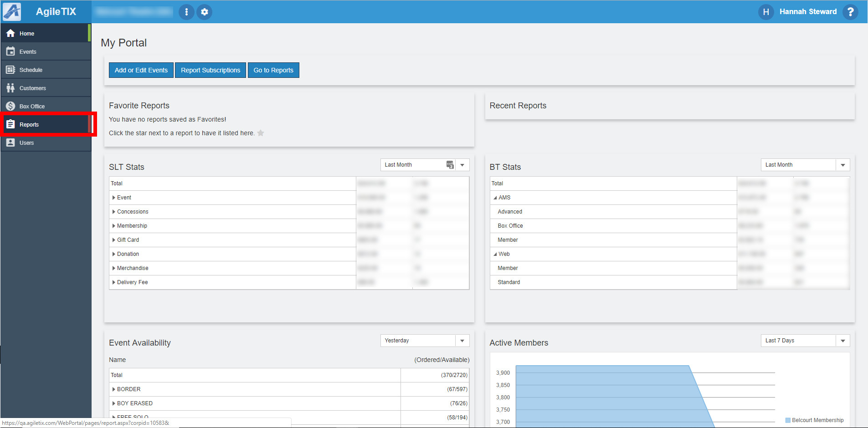This screenshot has width=868, height=428.
Task: Click the AgileTIX logo icon
Action: (12, 12)
